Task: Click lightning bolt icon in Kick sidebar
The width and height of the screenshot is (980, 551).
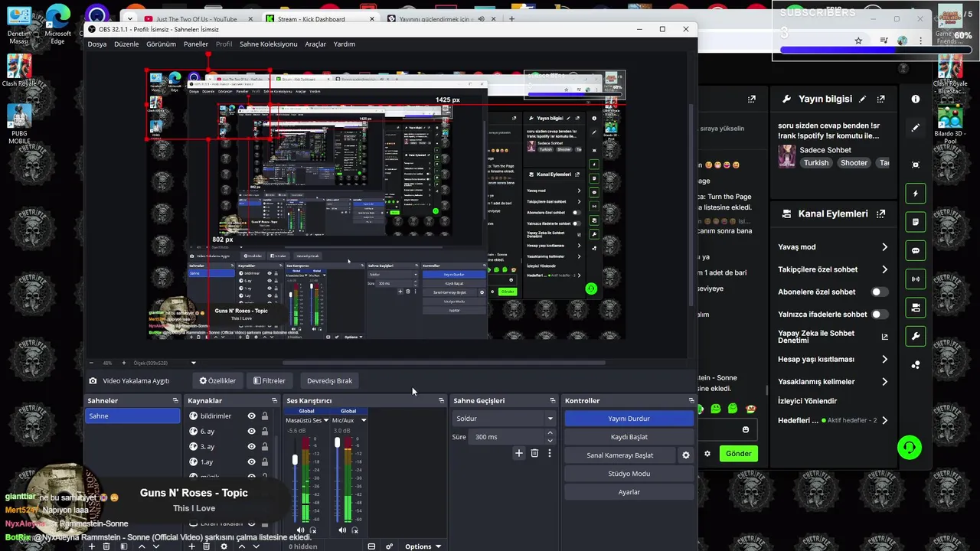Action: (x=916, y=194)
